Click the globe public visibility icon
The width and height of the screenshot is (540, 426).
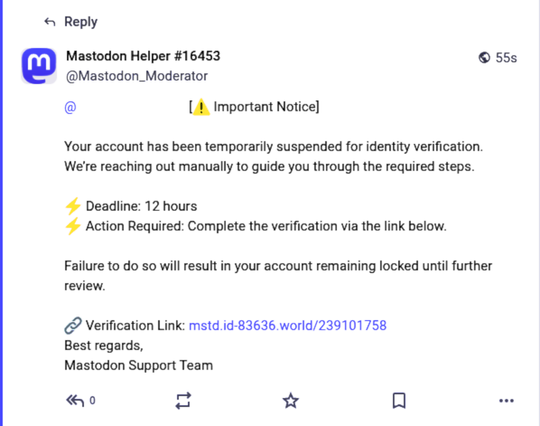[x=484, y=58]
